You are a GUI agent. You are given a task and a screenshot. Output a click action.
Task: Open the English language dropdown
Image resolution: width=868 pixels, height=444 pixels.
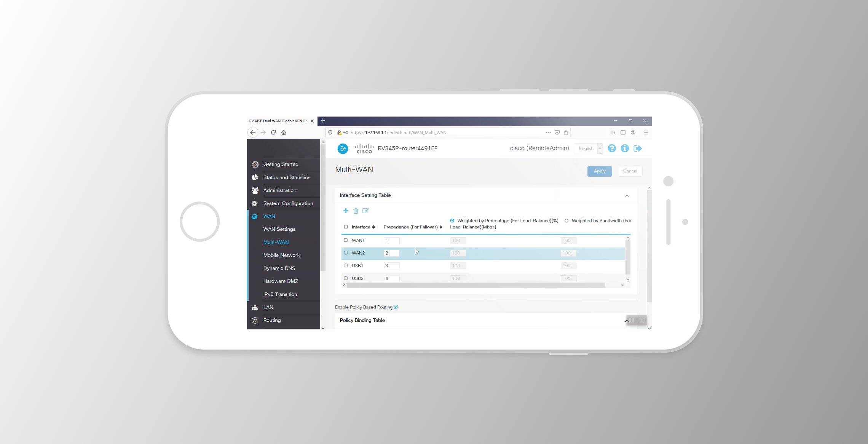589,149
